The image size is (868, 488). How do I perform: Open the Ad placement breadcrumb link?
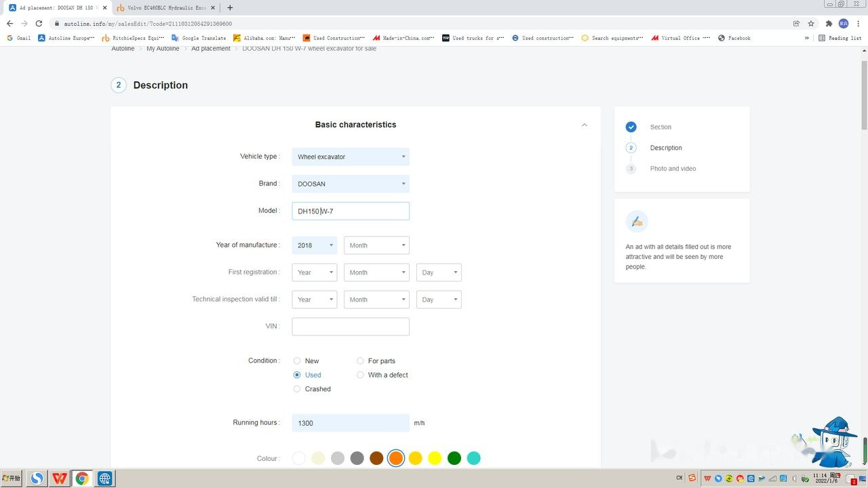[211, 49]
